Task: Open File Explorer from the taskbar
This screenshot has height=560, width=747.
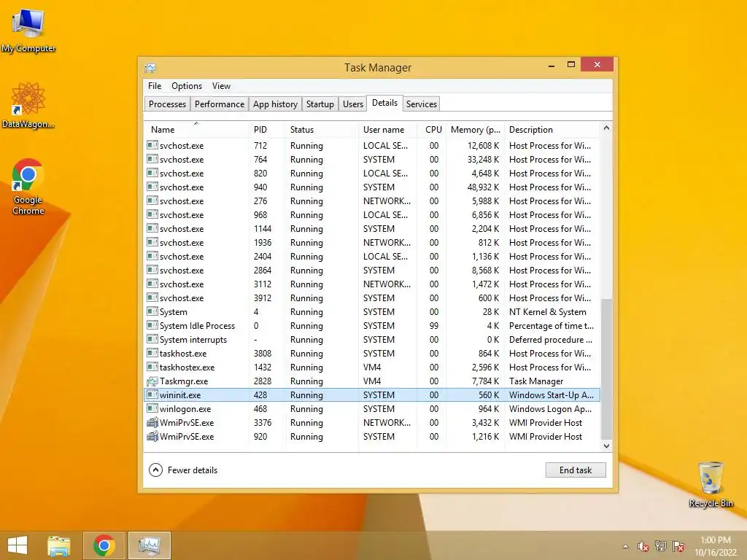Action: tap(59, 545)
